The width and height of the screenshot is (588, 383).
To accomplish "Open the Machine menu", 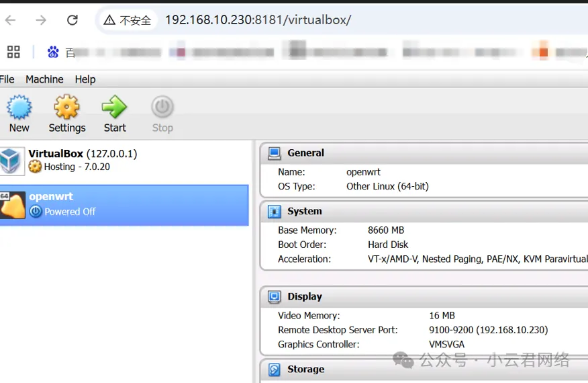I will 44,79.
